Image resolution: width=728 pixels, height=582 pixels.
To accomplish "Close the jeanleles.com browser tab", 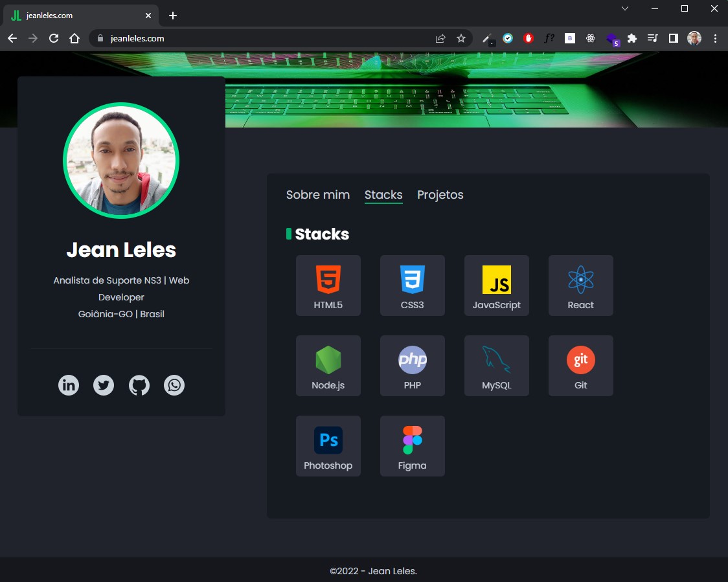I will click(x=148, y=16).
